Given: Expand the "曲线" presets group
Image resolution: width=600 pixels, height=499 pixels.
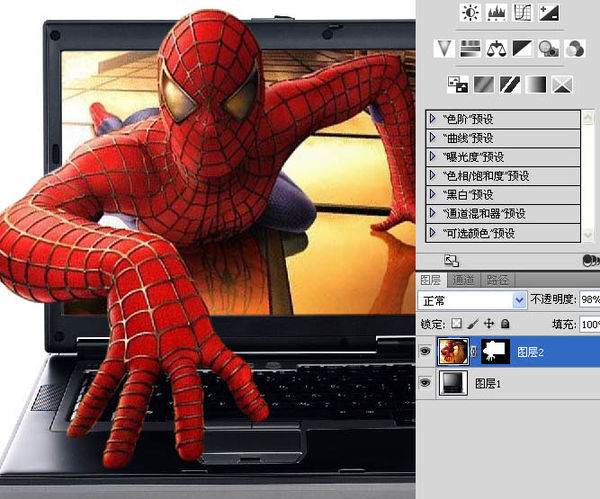Looking at the screenshot, I should (x=432, y=137).
